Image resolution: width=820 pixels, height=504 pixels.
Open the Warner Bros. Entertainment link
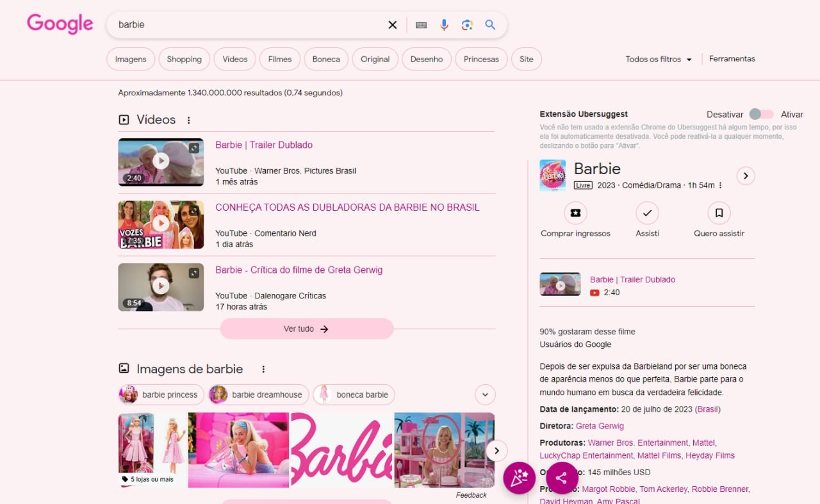click(x=638, y=443)
